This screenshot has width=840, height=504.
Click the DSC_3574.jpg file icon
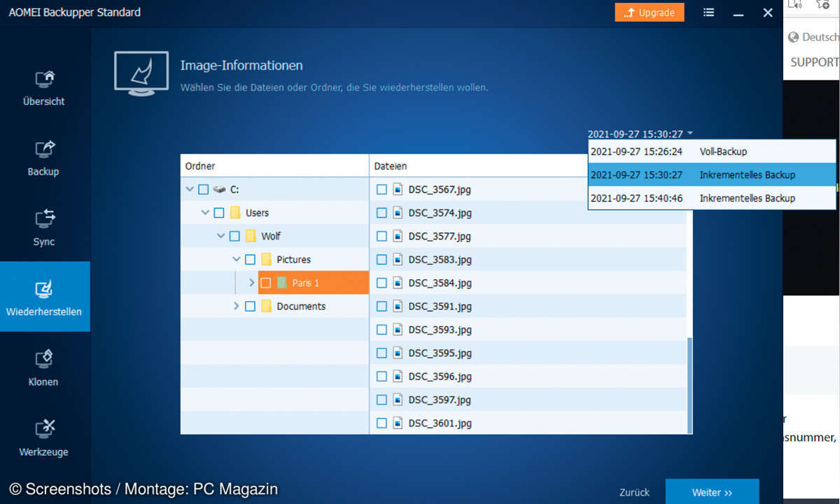coord(398,213)
